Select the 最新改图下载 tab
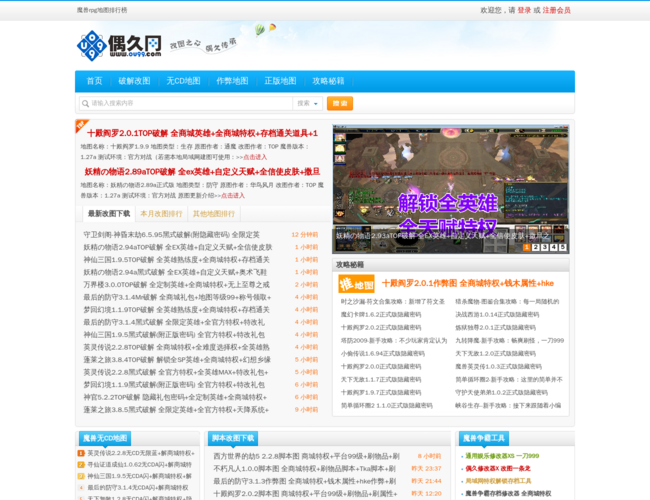The height and width of the screenshot is (500, 650). pyautogui.click(x=109, y=214)
